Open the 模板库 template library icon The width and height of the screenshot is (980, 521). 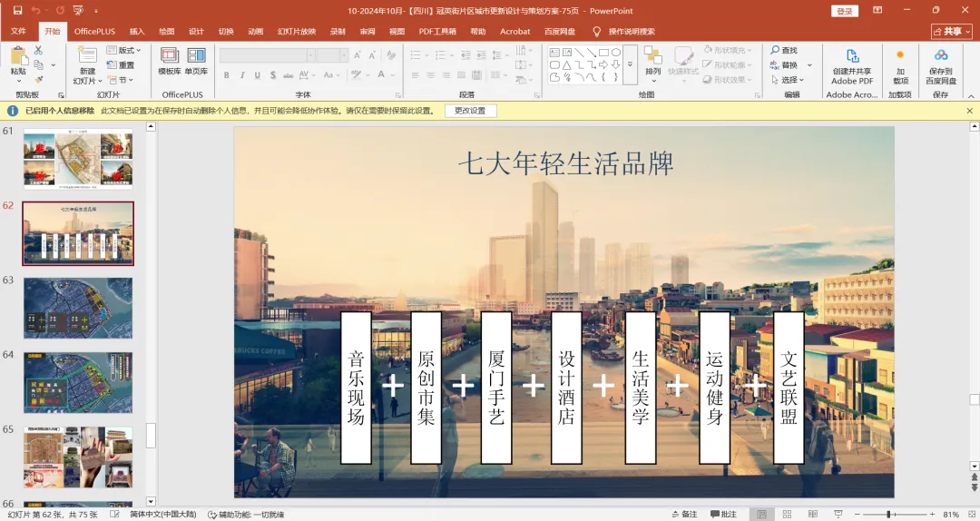point(170,55)
